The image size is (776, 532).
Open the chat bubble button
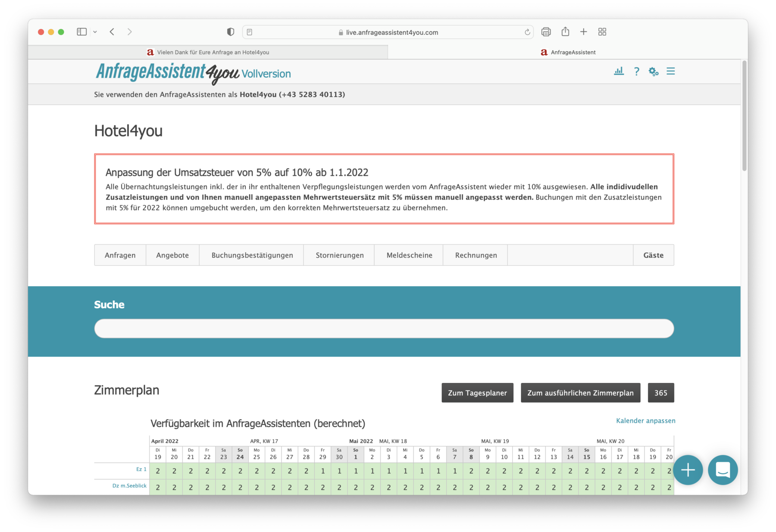pyautogui.click(x=723, y=470)
